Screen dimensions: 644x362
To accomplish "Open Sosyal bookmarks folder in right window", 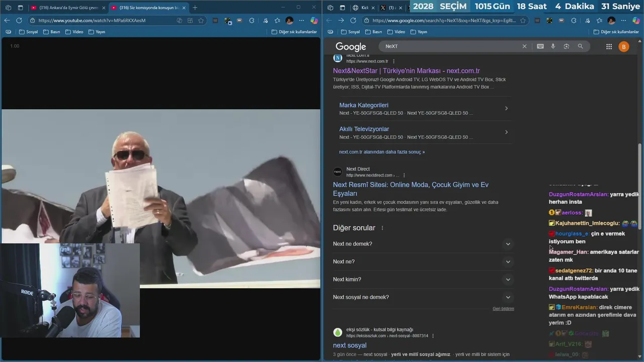I will [350, 32].
